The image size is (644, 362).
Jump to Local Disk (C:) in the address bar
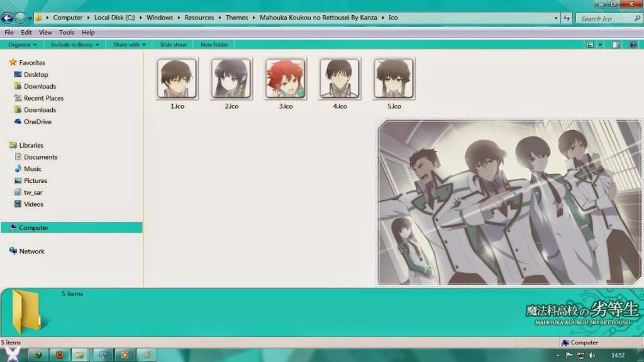114,18
